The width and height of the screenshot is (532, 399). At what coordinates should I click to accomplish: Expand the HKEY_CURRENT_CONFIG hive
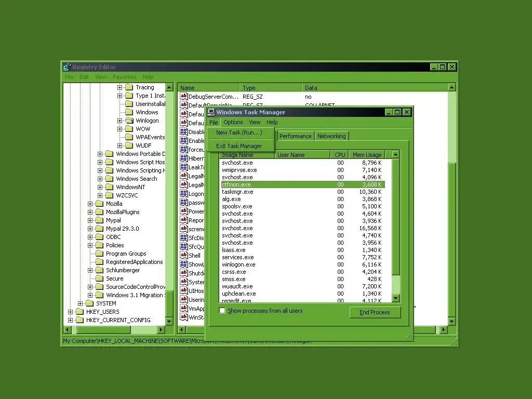(x=70, y=320)
